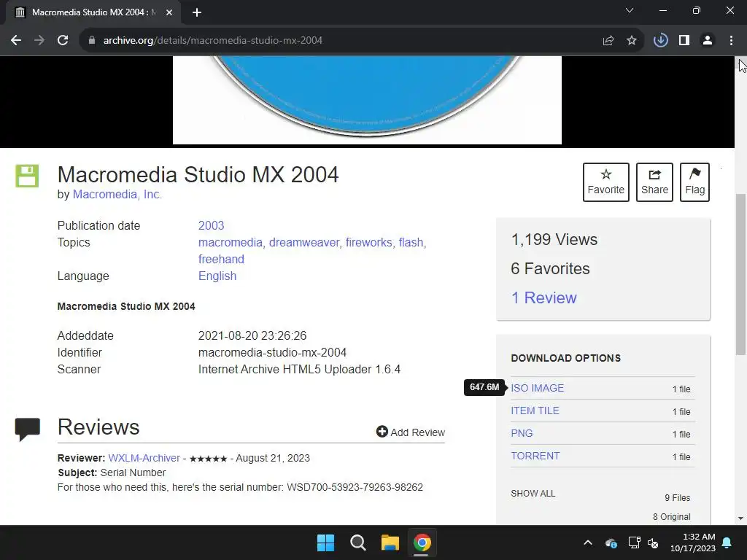Toggle the browser side panel icon

click(x=684, y=41)
